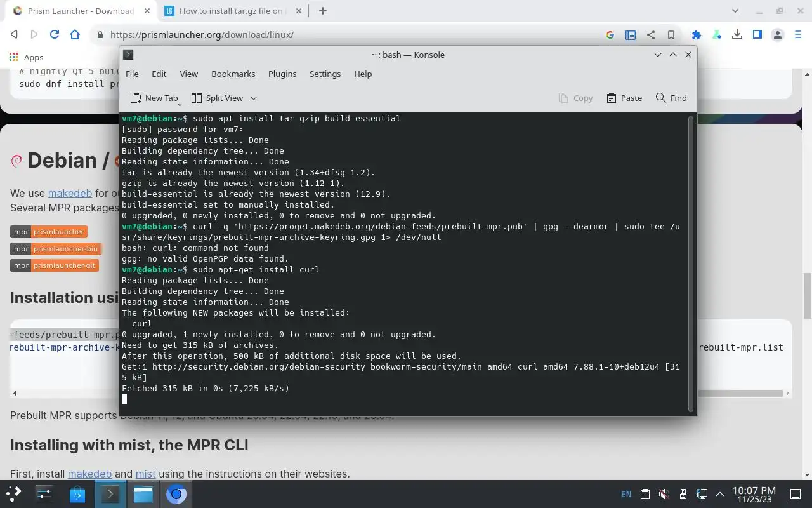Image resolution: width=812 pixels, height=508 pixels.
Task: Open Find in the Konsole toolbar
Action: [x=671, y=98]
